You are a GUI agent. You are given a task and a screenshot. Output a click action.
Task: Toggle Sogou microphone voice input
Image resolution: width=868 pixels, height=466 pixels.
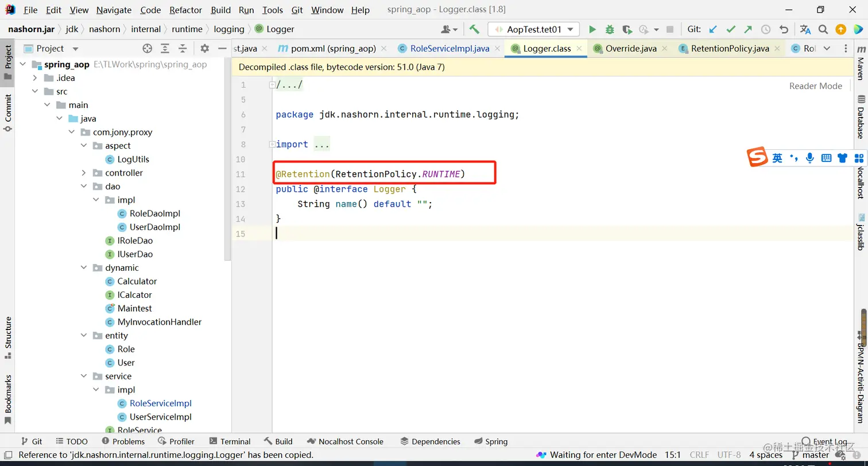809,158
